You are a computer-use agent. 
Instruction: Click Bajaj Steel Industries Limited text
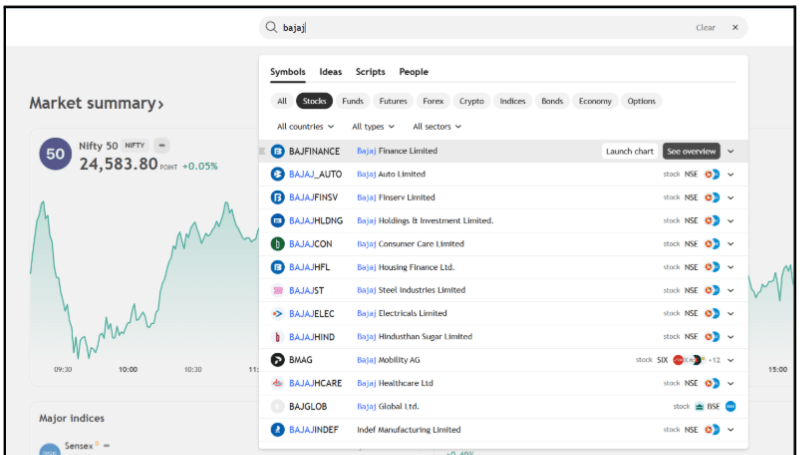point(411,290)
